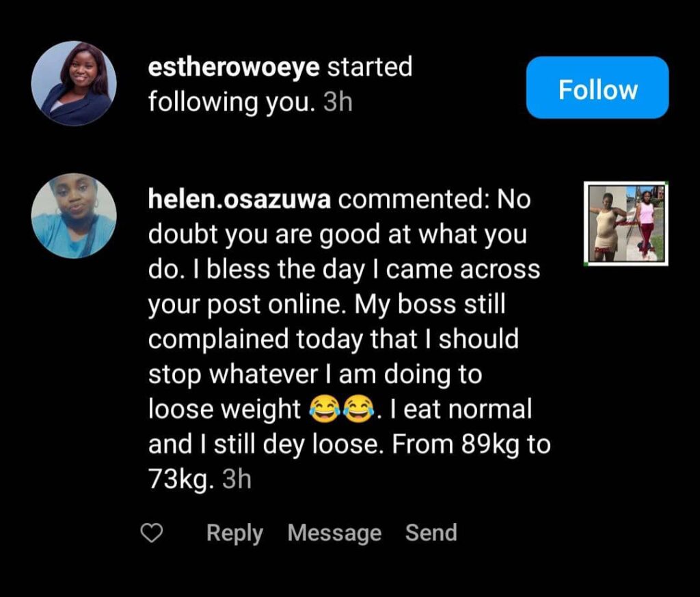Screen dimensions: 700x597
Task: Tap Send below the comment
Action: (x=431, y=533)
